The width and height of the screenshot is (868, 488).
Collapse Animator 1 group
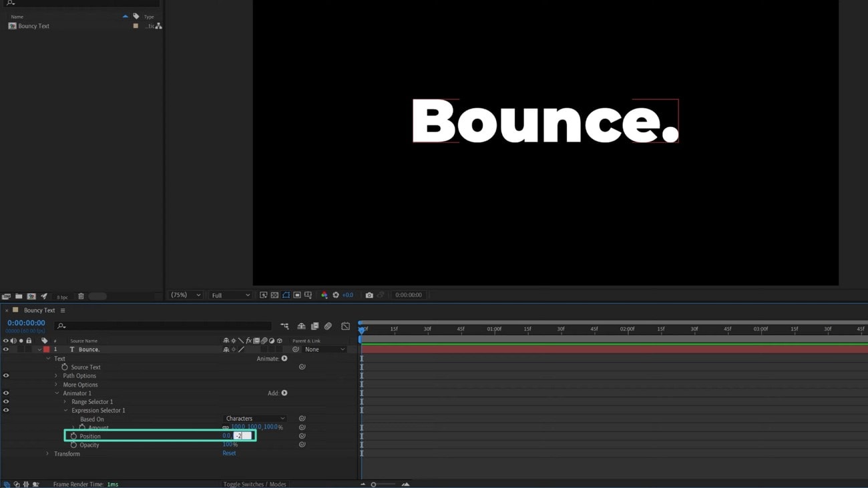click(57, 393)
